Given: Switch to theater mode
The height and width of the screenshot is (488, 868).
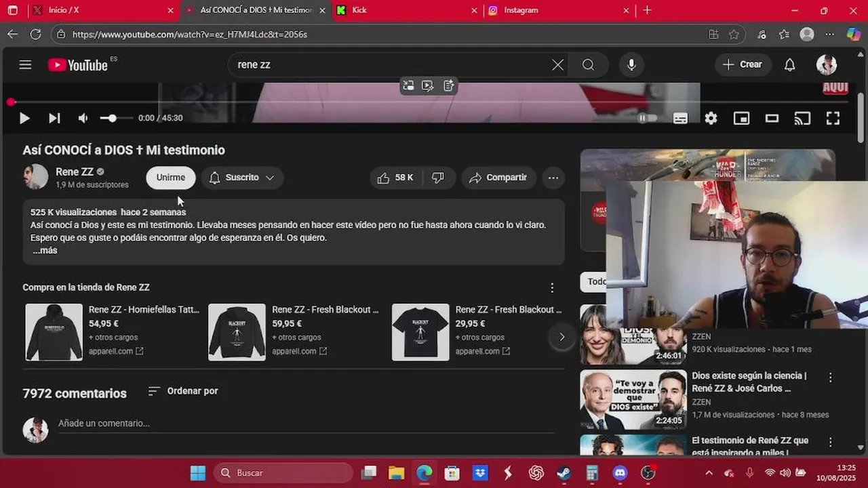Looking at the screenshot, I should (x=772, y=118).
